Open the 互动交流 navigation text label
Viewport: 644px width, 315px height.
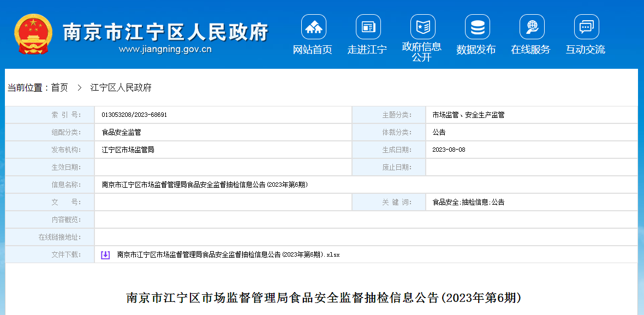tap(586, 50)
